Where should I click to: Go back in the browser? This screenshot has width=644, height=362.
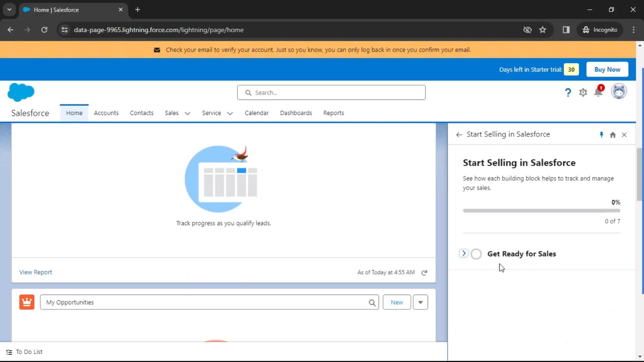(x=10, y=30)
